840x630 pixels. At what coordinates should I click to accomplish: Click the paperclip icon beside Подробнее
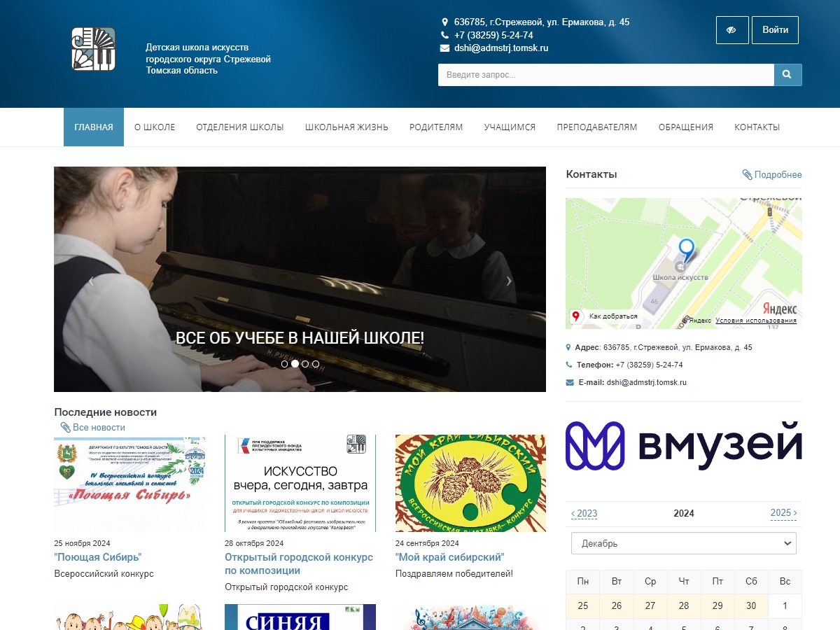point(748,175)
